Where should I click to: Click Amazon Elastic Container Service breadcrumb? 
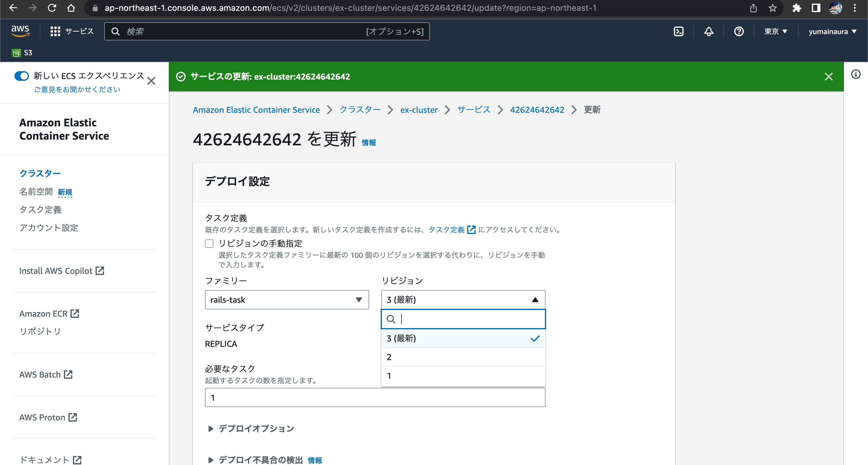pyautogui.click(x=256, y=110)
